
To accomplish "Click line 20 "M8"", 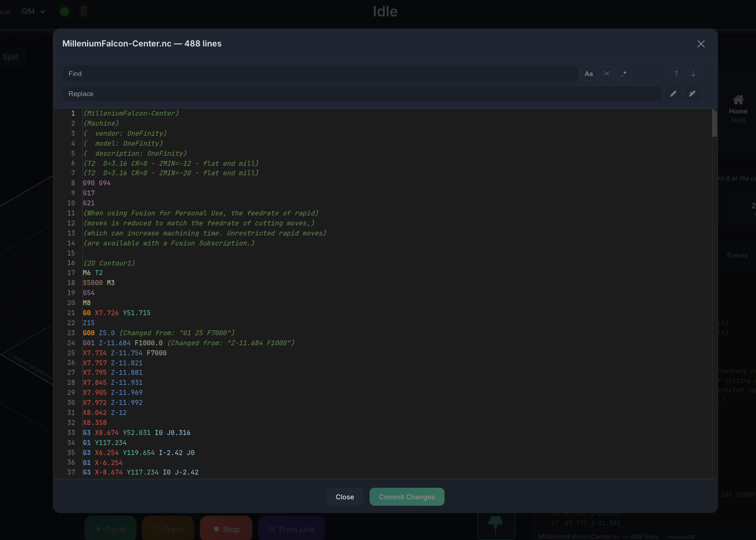I will pyautogui.click(x=87, y=303).
